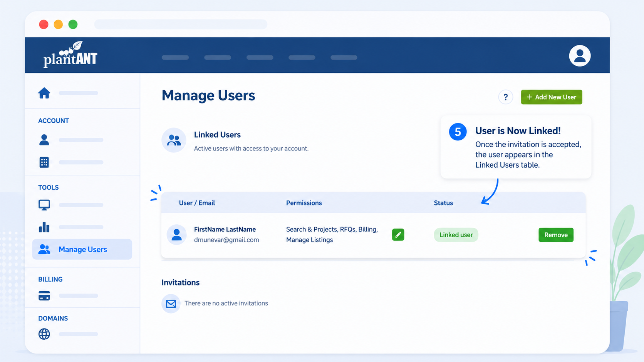The image size is (644, 362).
Task: Click the invitations envelope icon
Action: point(171,304)
